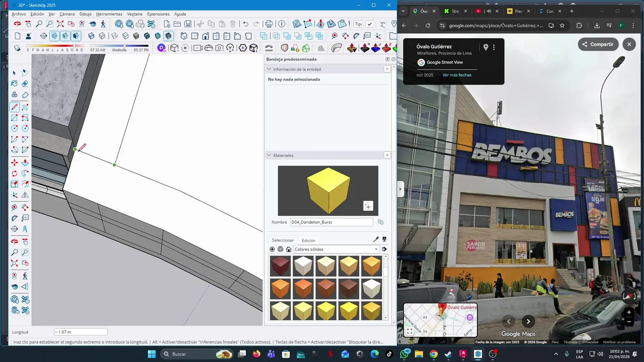Collapse the Información de la entidad panel
This screenshot has width=644, height=362.
pyautogui.click(x=269, y=69)
